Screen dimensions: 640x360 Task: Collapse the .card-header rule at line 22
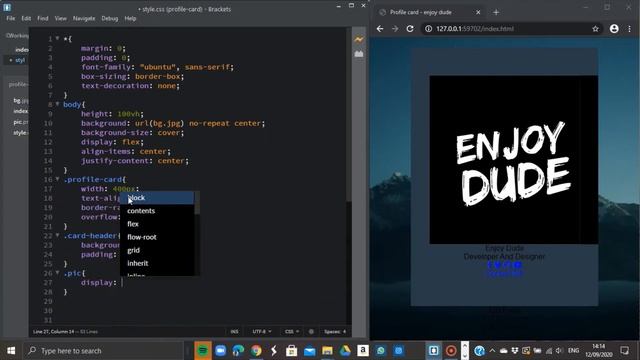click(x=57, y=235)
